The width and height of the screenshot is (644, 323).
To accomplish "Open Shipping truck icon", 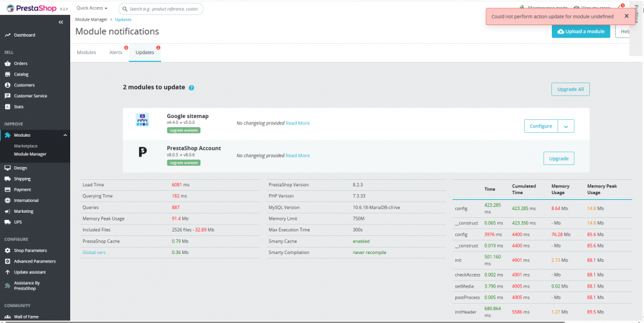I will click(7, 179).
